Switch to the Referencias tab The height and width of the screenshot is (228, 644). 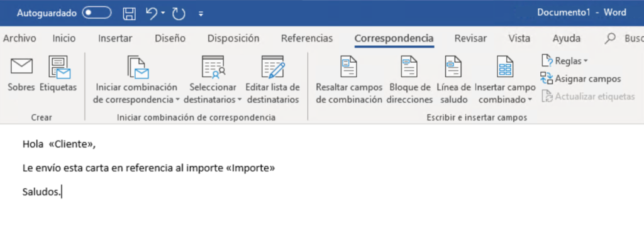(307, 38)
